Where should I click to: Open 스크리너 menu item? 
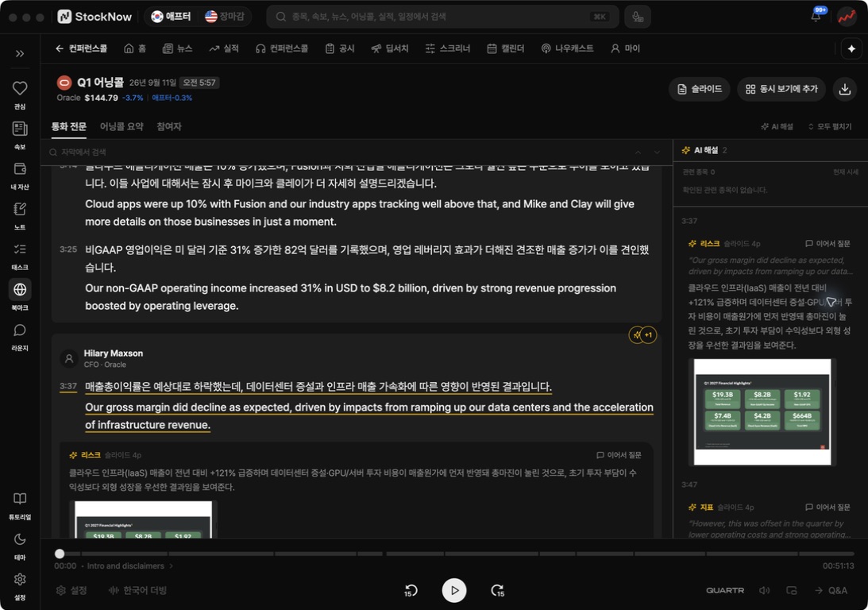coord(448,48)
